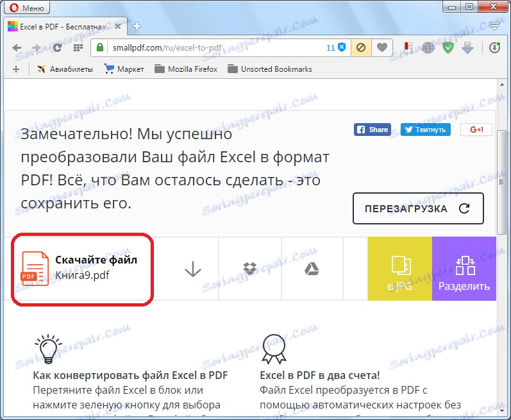Open the globe extension icon
Image resolution: width=511 pixels, height=420 pixels.
click(x=428, y=48)
